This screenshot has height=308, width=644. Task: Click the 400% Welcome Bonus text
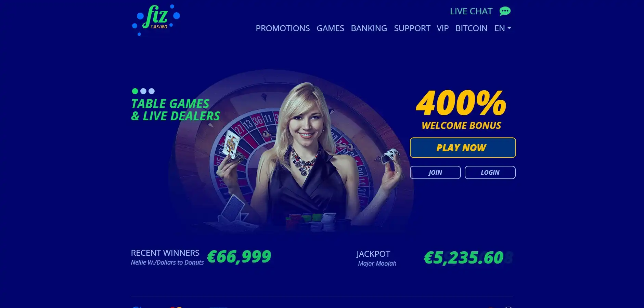[461, 110]
